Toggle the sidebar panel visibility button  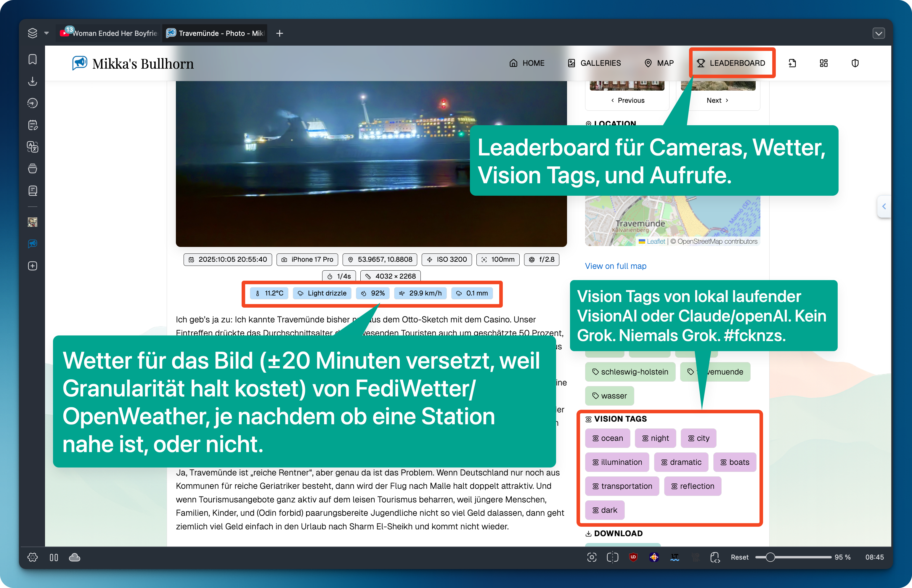click(54, 558)
